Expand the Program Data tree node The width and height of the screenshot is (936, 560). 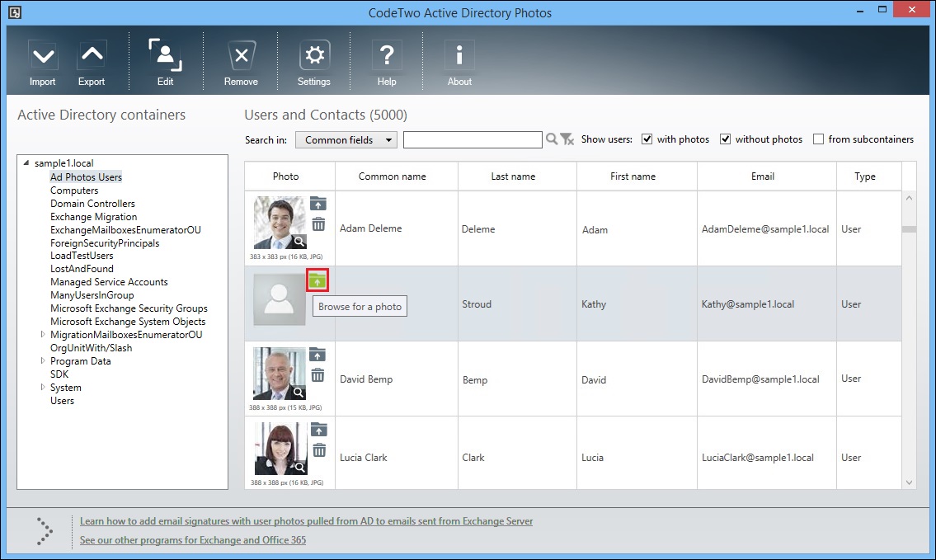pyautogui.click(x=42, y=360)
